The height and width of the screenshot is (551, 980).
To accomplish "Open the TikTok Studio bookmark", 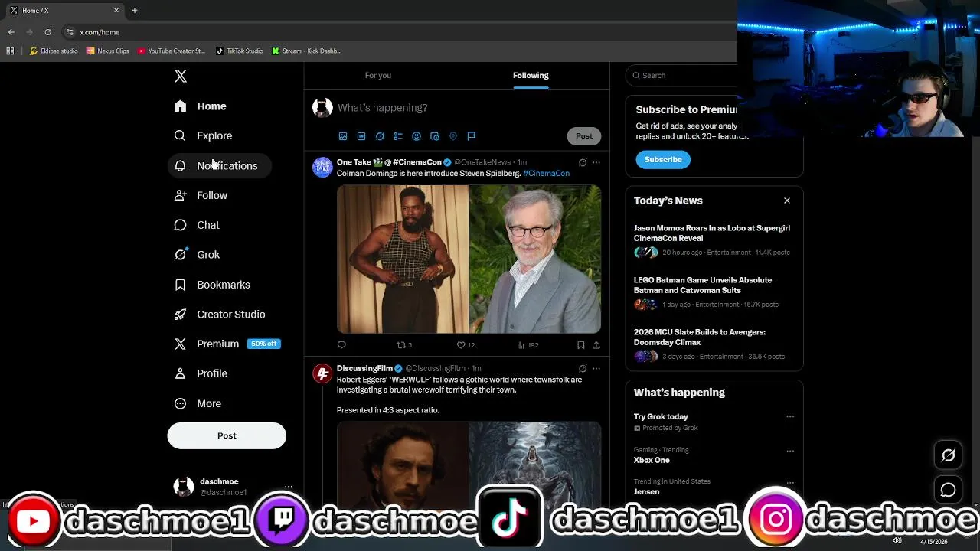I will click(239, 51).
